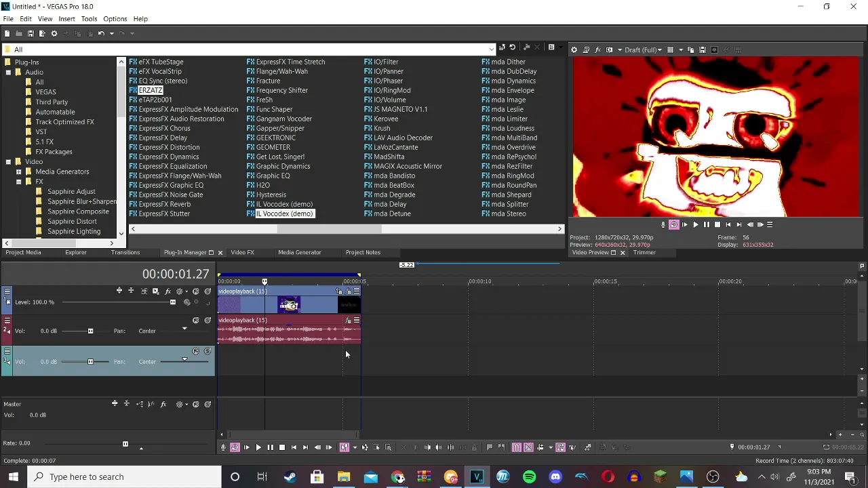868x488 pixels.
Task: Copy snapshot to clipboard in preview
Action: point(690,49)
